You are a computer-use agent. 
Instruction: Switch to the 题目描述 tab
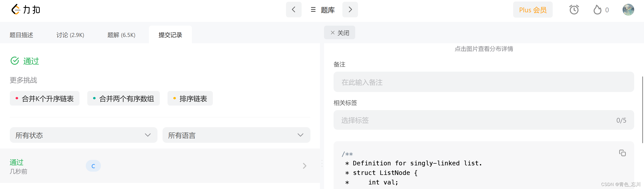[21, 35]
